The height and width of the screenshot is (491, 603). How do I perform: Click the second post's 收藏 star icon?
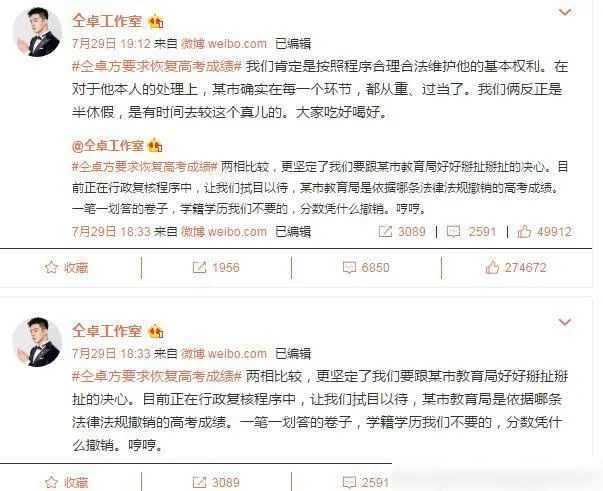[x=51, y=482]
